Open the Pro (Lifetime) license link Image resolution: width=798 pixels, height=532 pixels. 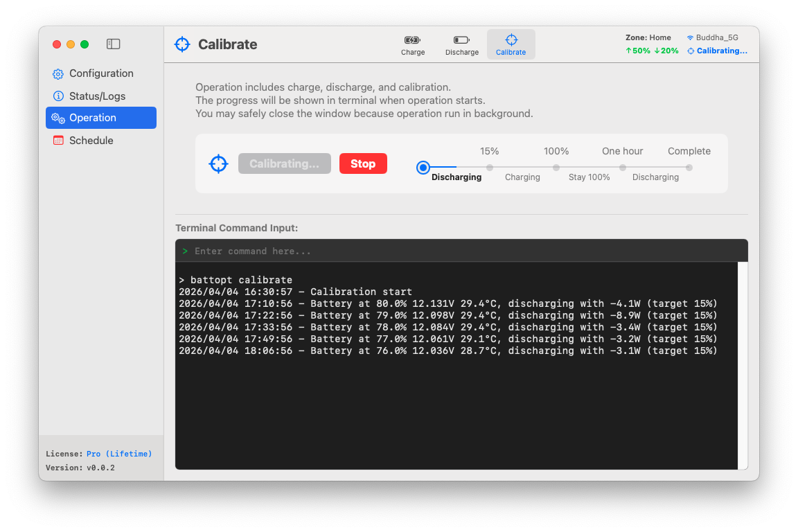tap(119, 454)
